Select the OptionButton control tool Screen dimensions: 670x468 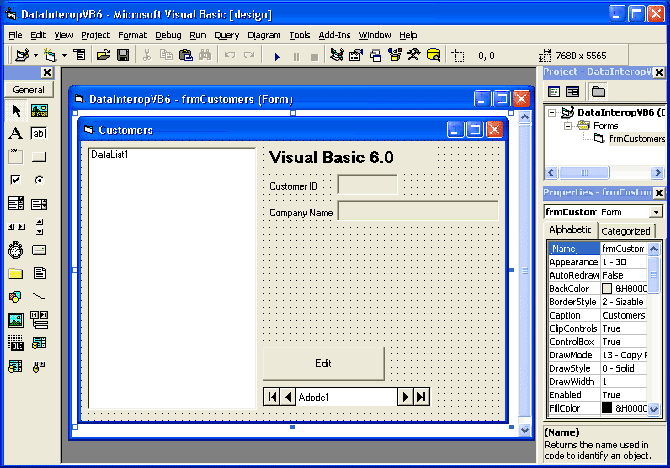pyautogui.click(x=39, y=180)
